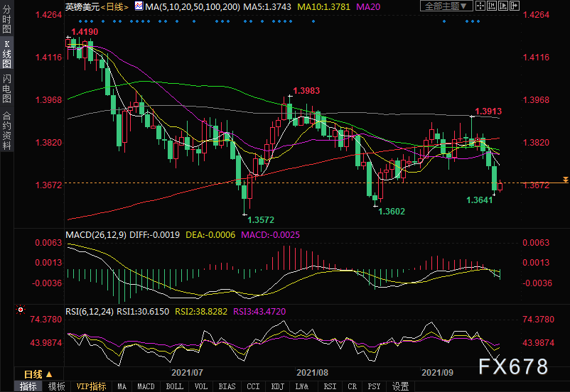Click the yellow arrow price marker
The height and width of the screenshot is (392, 570).
coord(565,180)
